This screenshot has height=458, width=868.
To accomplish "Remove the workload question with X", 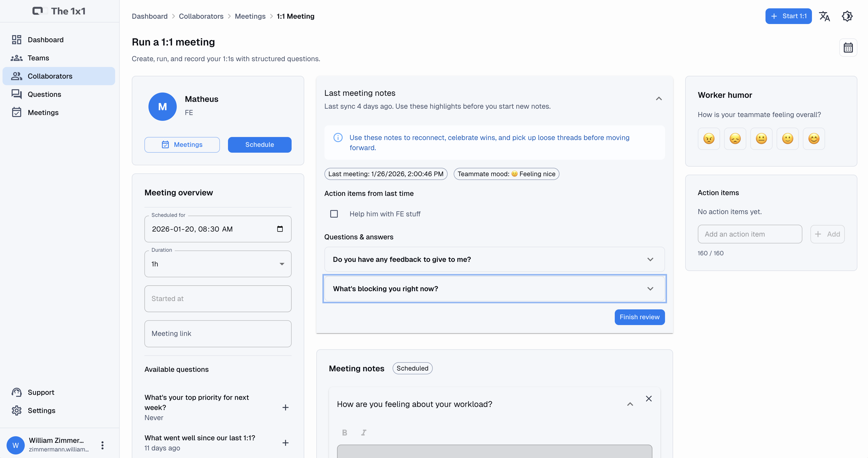I will point(649,399).
